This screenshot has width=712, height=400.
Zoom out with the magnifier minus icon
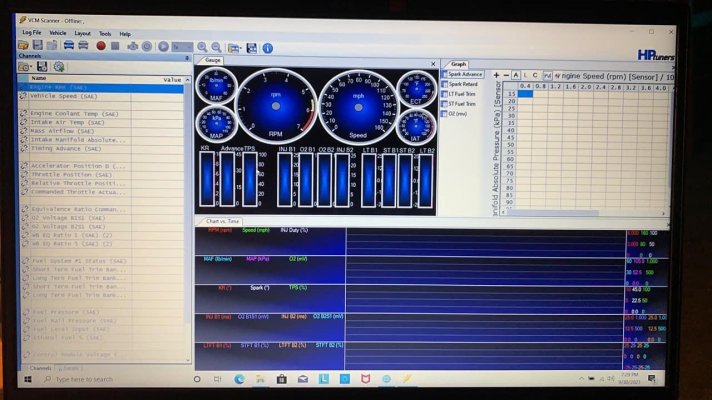216,47
